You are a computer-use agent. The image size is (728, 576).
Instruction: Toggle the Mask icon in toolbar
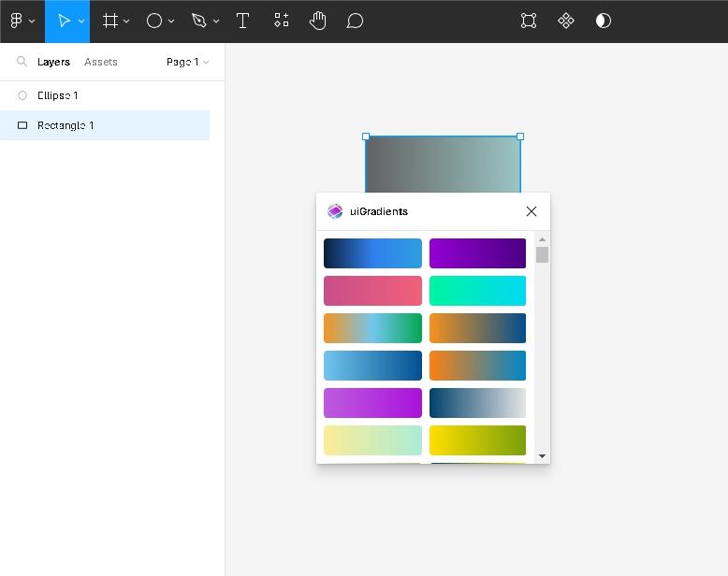click(x=604, y=21)
